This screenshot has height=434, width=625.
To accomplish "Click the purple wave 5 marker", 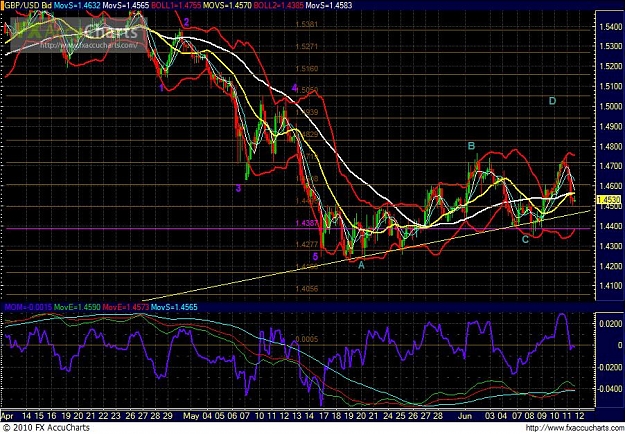I will pyautogui.click(x=315, y=256).
